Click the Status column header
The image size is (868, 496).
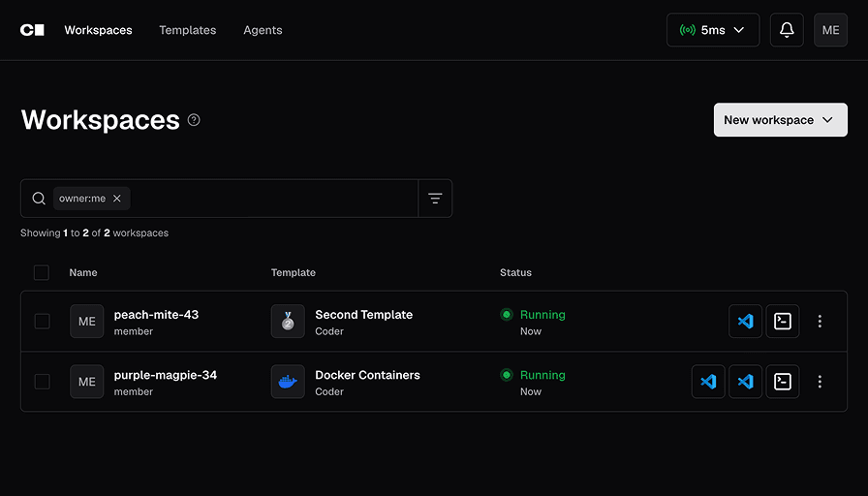coord(516,272)
